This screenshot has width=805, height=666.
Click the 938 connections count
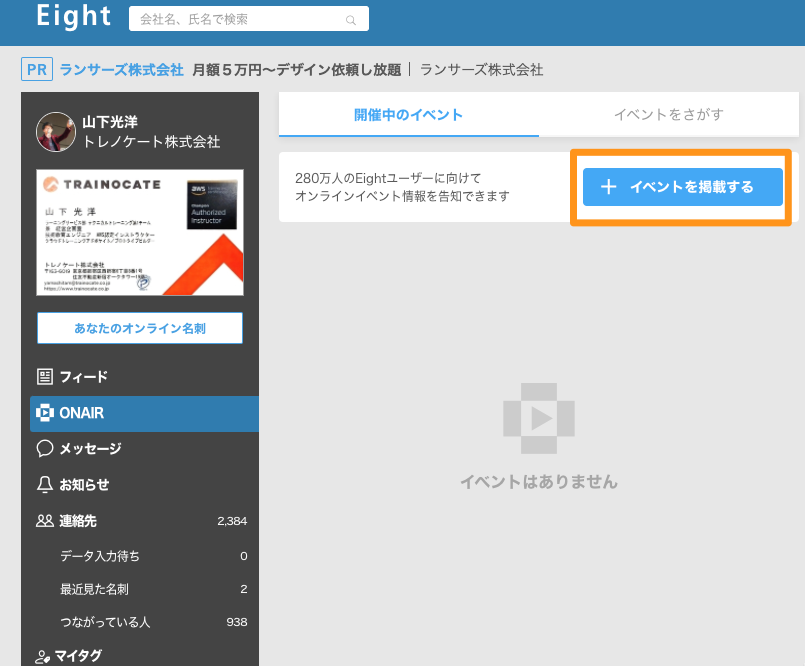pos(237,622)
